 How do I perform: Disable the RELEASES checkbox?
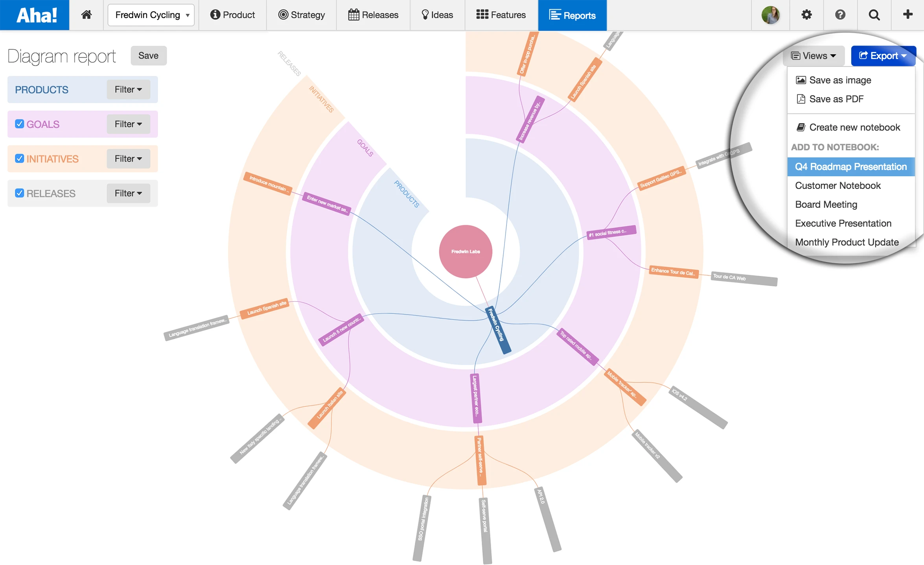pos(20,193)
